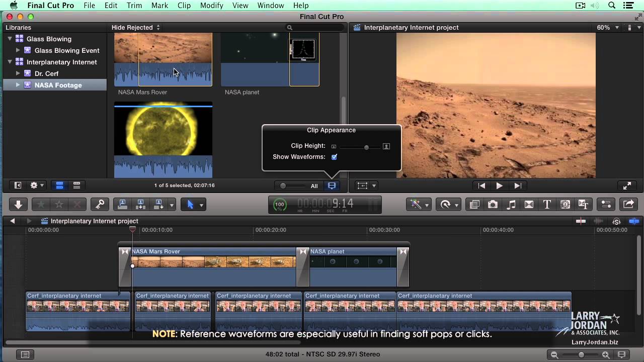Show the Photos browser camera icon

click(493, 205)
